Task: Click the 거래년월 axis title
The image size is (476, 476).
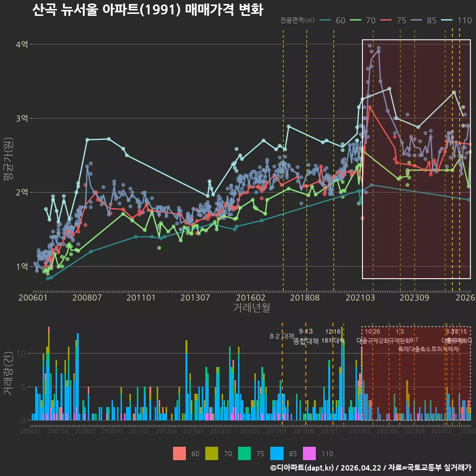Action: pyautogui.click(x=252, y=307)
